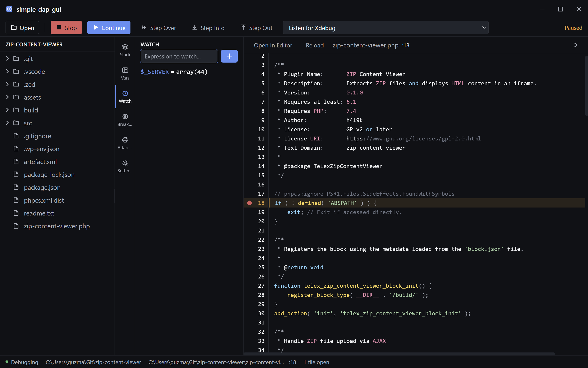588x368 pixels.
Task: Click '1 file open' in status bar
Action: tap(316, 362)
